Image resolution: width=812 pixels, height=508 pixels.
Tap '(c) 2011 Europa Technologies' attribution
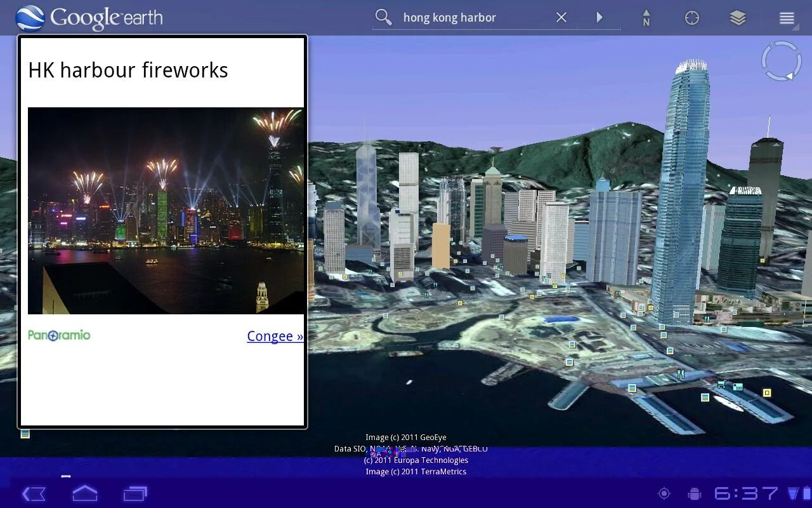416,460
